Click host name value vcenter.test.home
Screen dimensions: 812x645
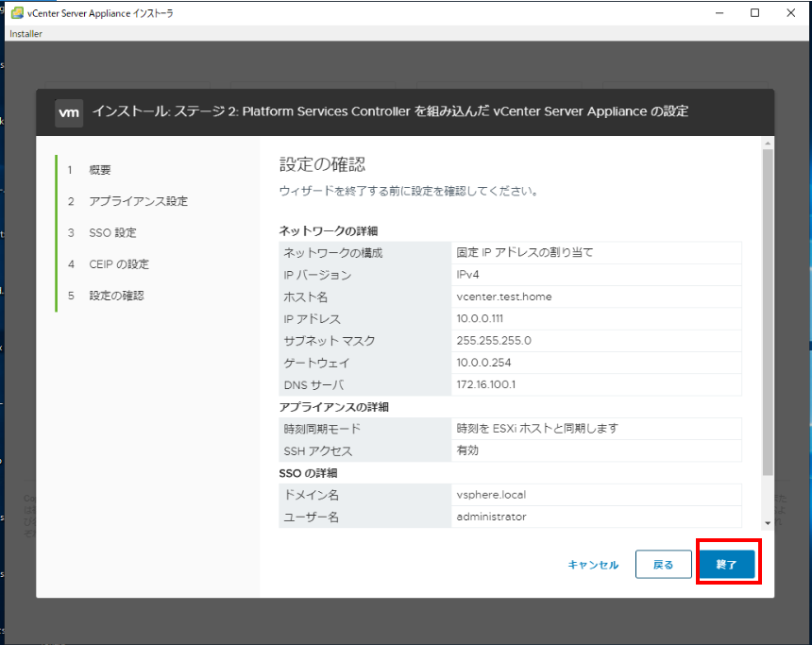(x=504, y=297)
